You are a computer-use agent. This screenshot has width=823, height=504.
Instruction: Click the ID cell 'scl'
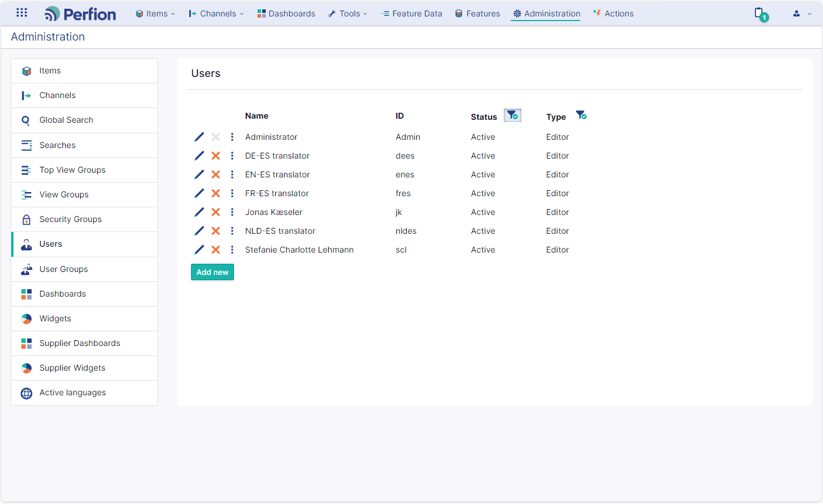pyautogui.click(x=401, y=250)
